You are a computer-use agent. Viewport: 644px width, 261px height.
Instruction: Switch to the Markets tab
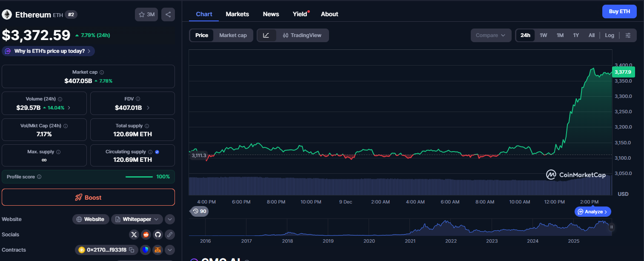click(x=237, y=14)
